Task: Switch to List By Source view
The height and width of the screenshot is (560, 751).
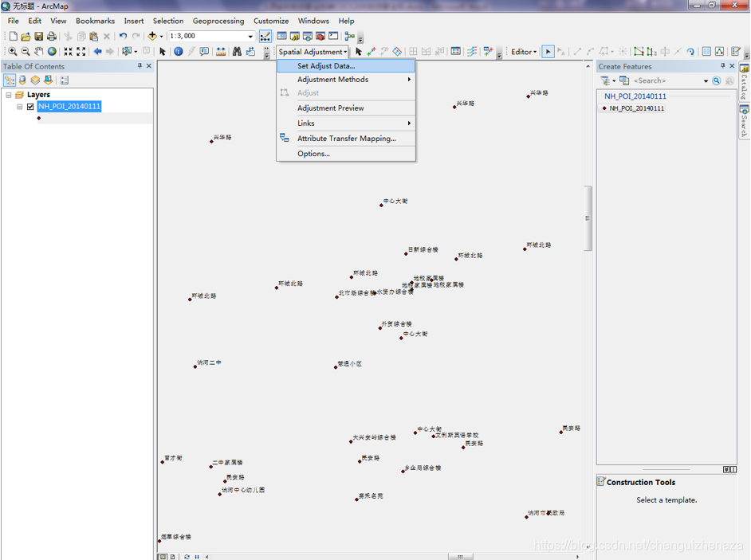Action: pos(22,80)
